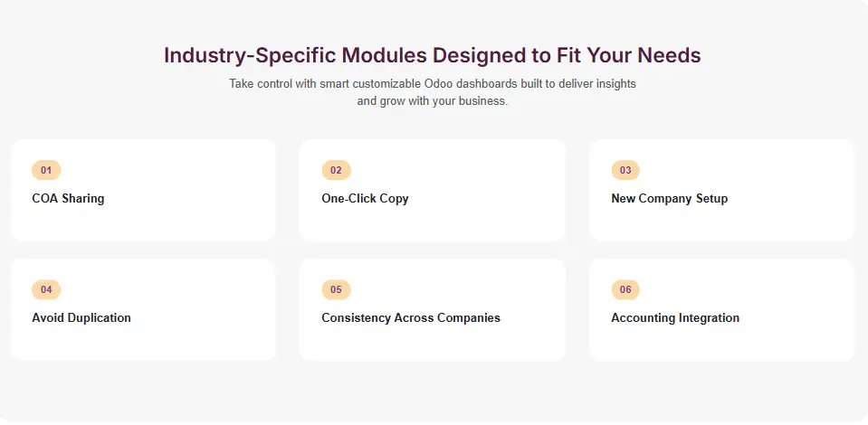Screen dimensions: 868x425
Task: Click the 02 number badge
Action: pyautogui.click(x=336, y=170)
